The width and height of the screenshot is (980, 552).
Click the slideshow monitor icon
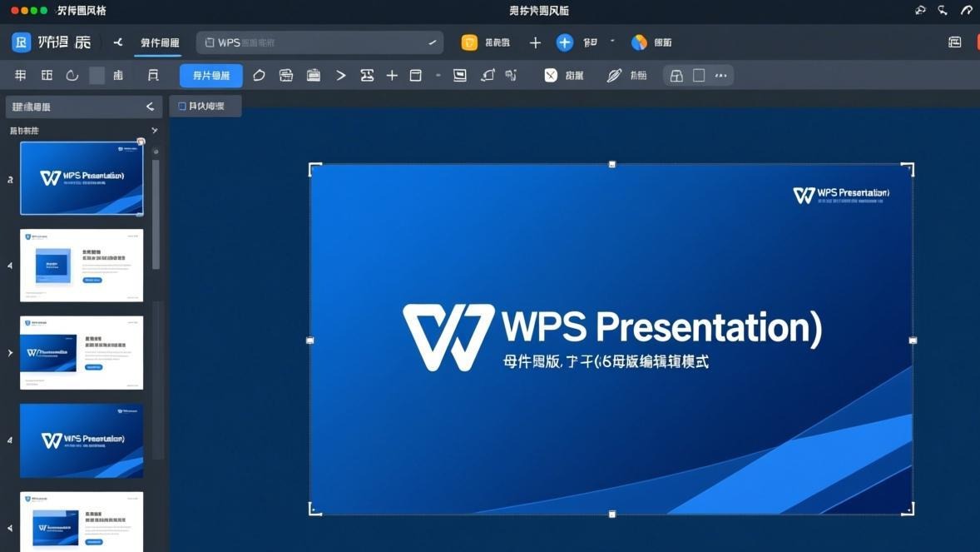click(x=460, y=75)
